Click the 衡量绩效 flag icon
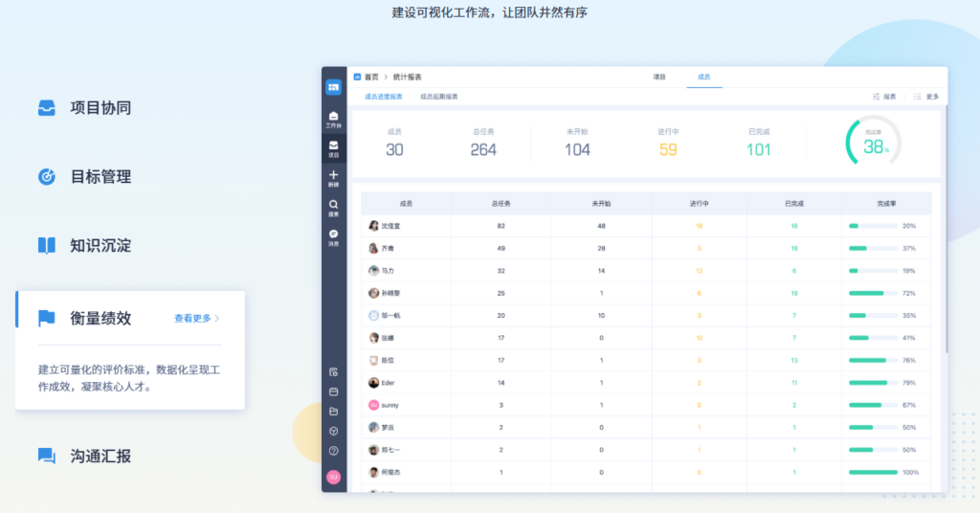This screenshot has height=513, width=980. (47, 318)
